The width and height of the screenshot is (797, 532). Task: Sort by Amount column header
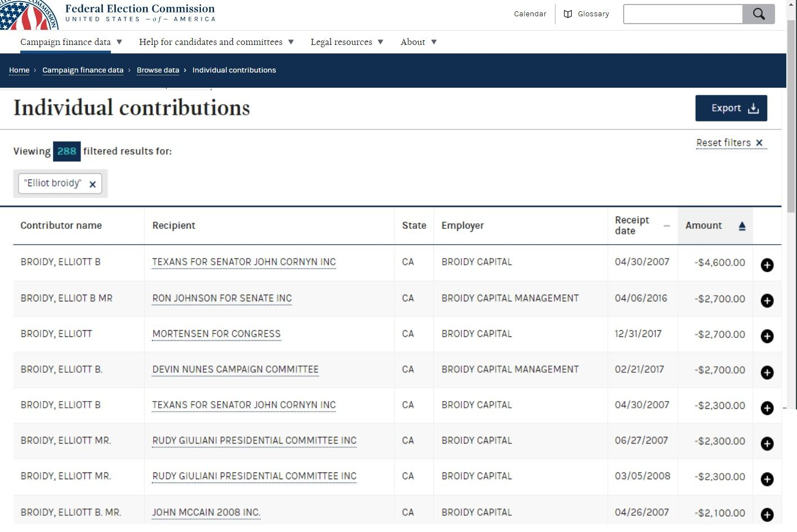point(715,226)
